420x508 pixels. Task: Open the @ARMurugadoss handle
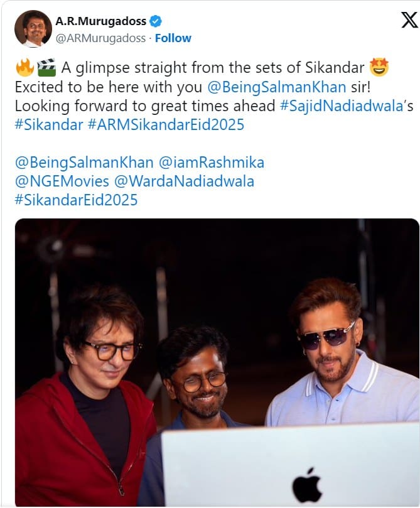(x=100, y=38)
